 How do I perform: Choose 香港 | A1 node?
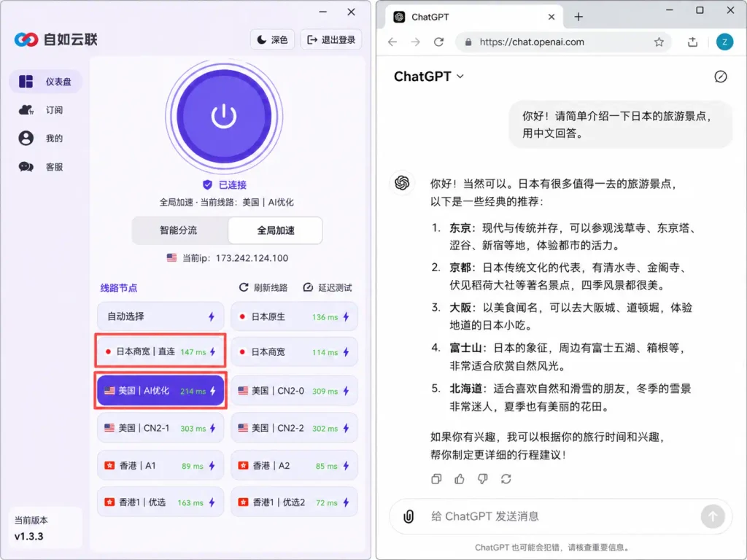[160, 465]
